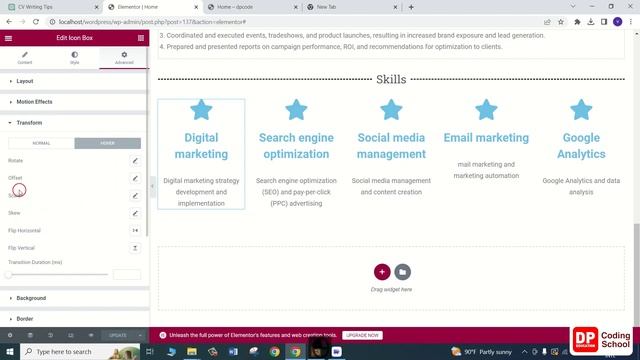Image resolution: width=640 pixels, height=360 pixels.
Task: Edit the Scale transform setting
Action: tap(135, 196)
